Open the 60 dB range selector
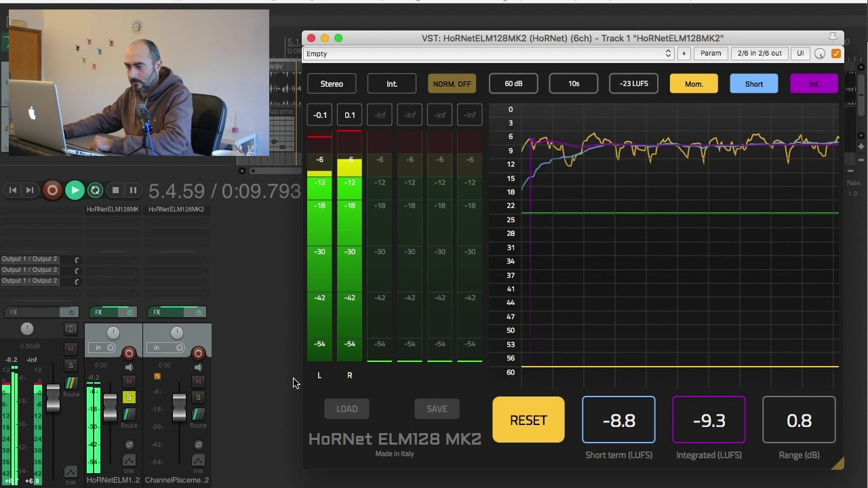The image size is (868, 488). click(513, 84)
